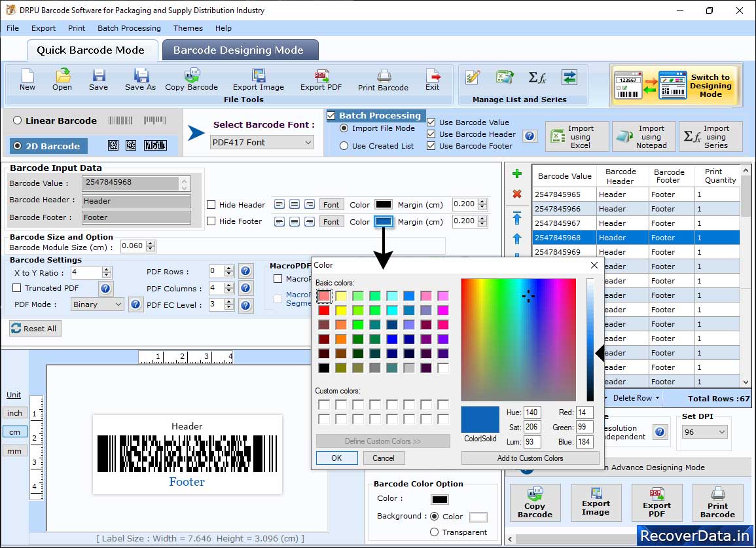This screenshot has height=548, width=756.
Task: Click Export PDF in File Tools toolbar
Action: point(321,80)
